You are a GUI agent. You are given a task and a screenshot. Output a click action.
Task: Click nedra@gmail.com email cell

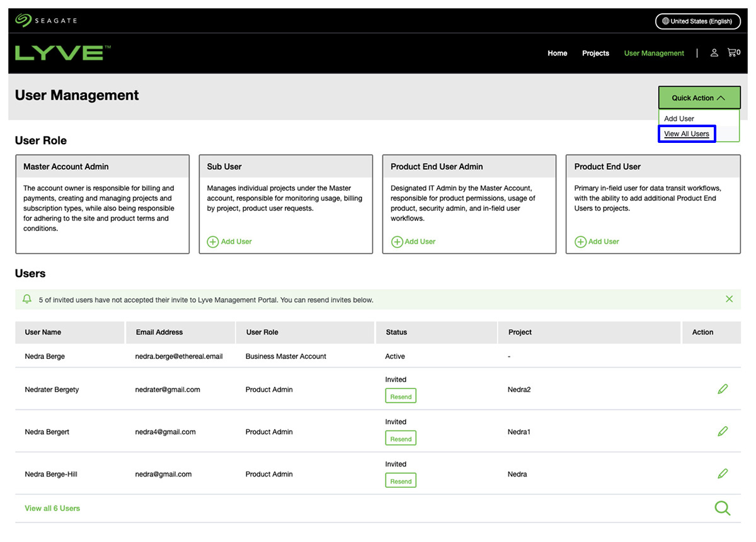coord(163,474)
